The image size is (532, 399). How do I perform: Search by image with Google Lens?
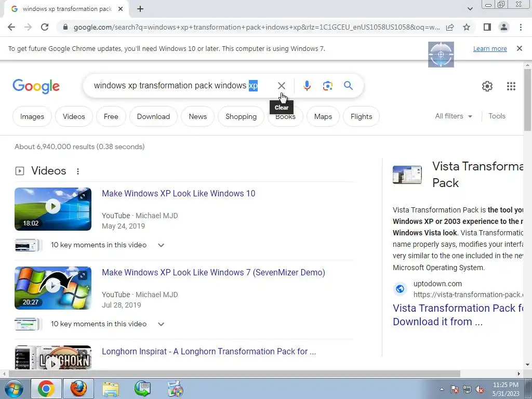point(327,86)
